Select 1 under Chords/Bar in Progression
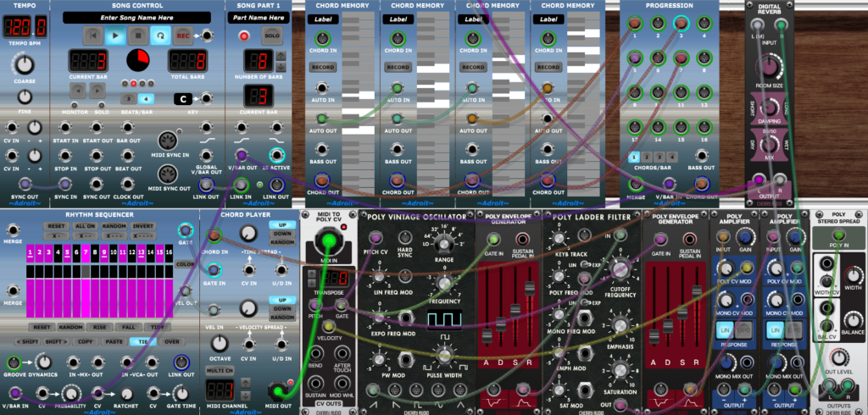Screen dimensions: 868x415 click(x=636, y=157)
